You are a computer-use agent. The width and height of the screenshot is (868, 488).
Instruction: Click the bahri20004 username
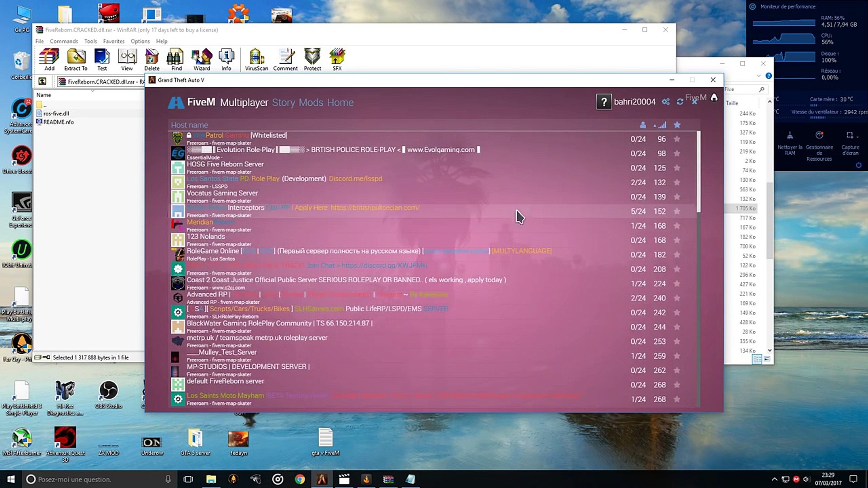pyautogui.click(x=634, y=102)
